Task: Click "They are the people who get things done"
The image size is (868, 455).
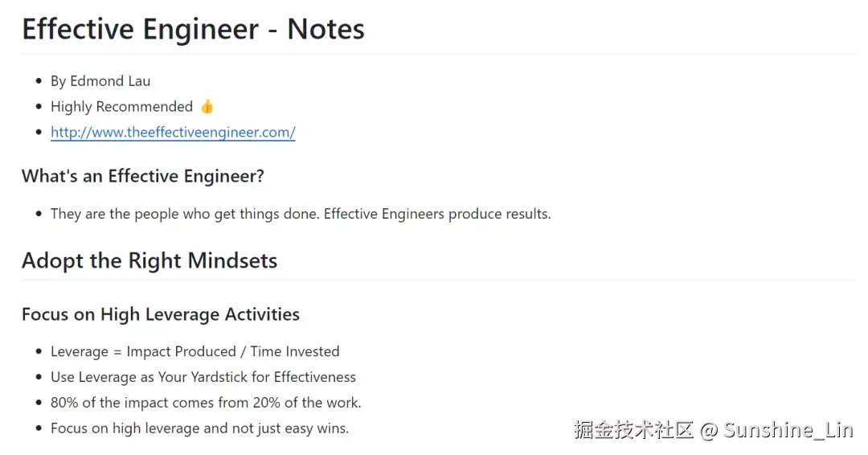Action: [183, 214]
